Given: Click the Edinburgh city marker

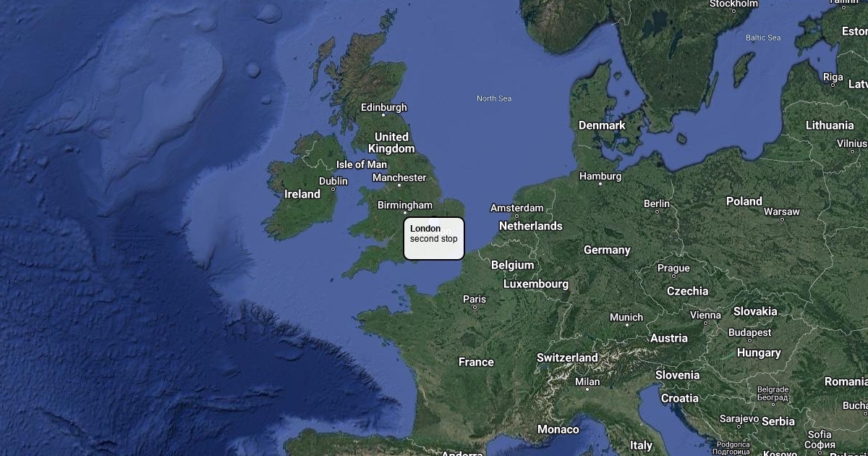Looking at the screenshot, I should tap(384, 115).
